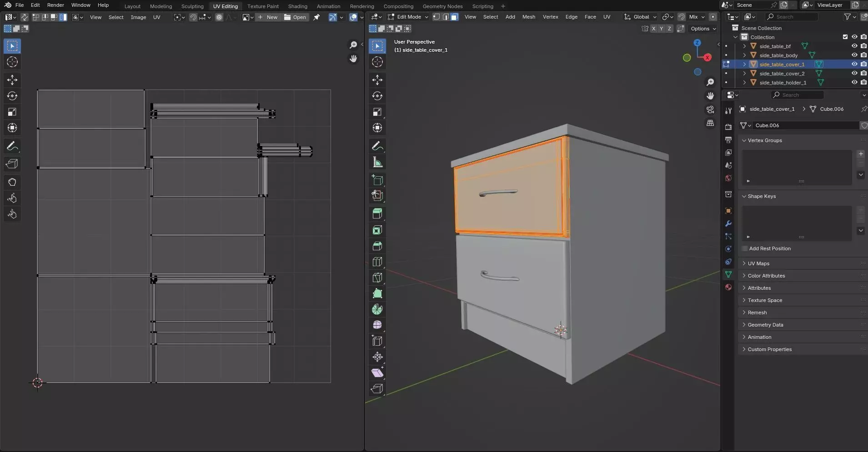
Task: Select the Shrink/Fatten tool
Action: click(377, 357)
